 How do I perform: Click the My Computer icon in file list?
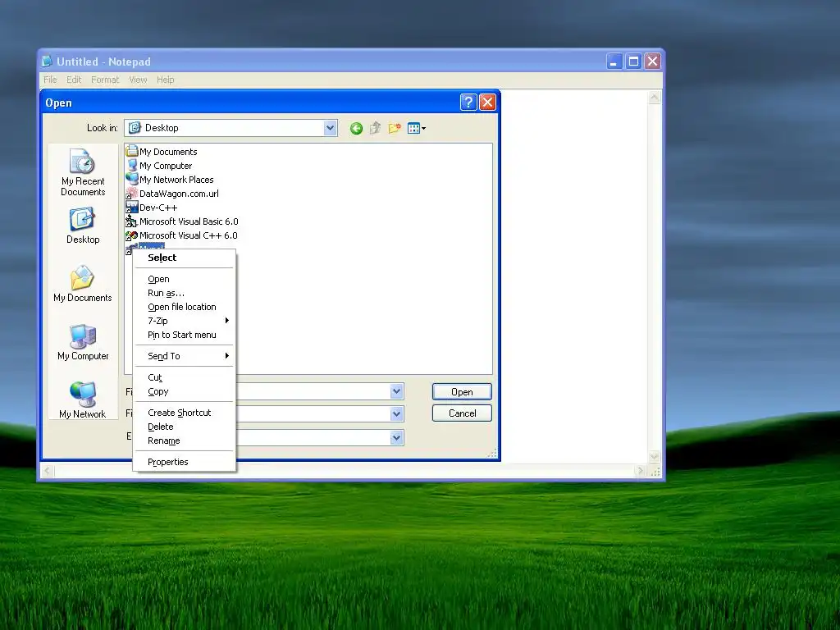tap(132, 165)
